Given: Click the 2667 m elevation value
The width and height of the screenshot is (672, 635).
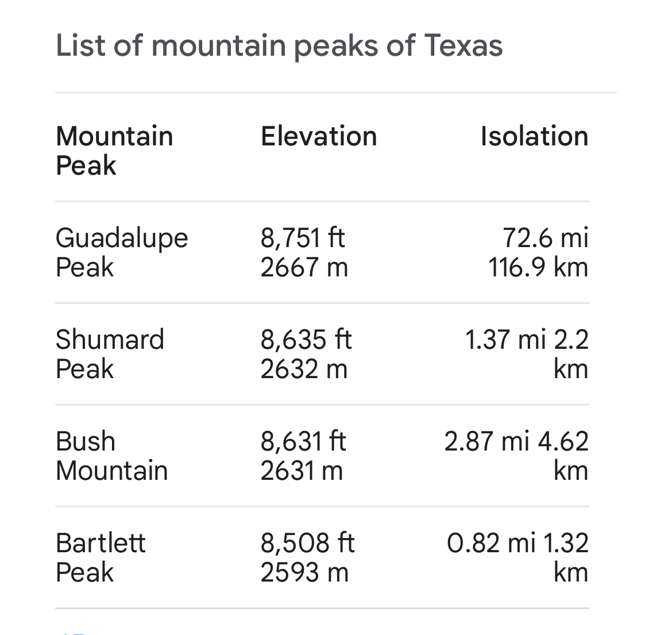Looking at the screenshot, I should [304, 268].
